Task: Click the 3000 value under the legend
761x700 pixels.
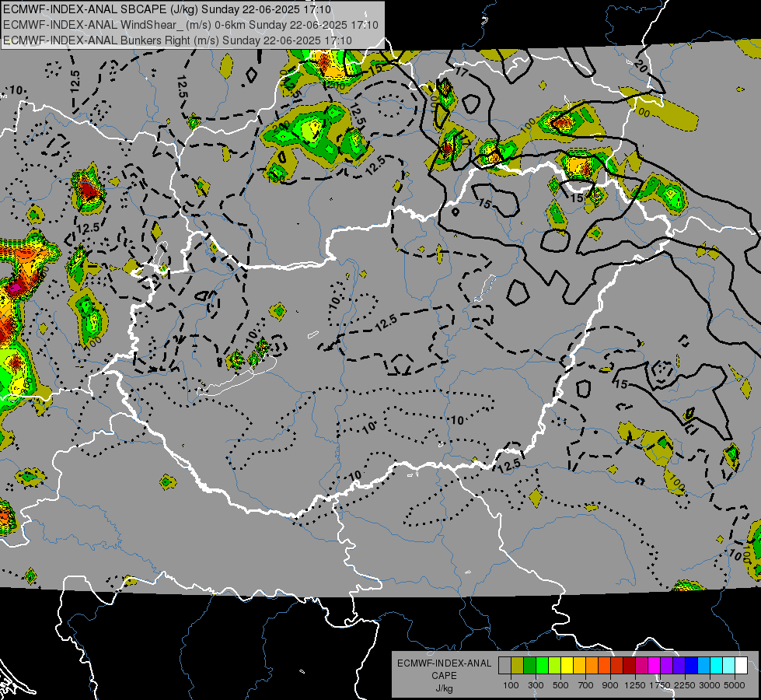Action: point(710,685)
